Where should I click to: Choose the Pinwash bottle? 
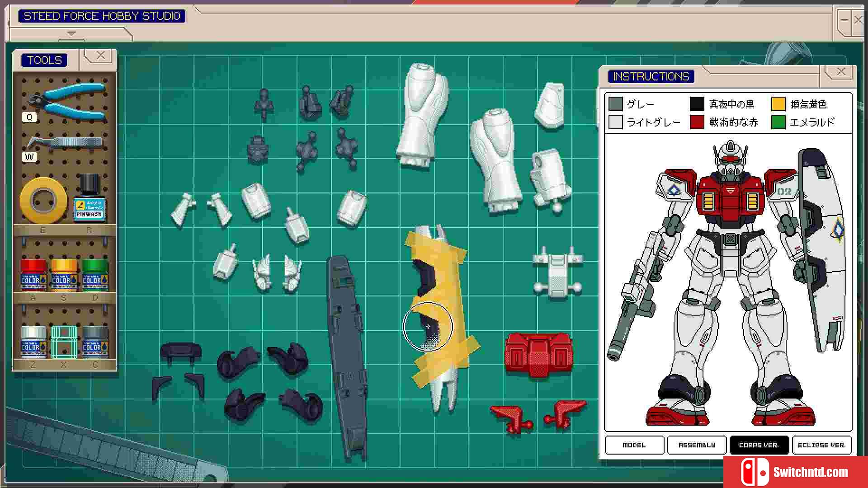90,198
